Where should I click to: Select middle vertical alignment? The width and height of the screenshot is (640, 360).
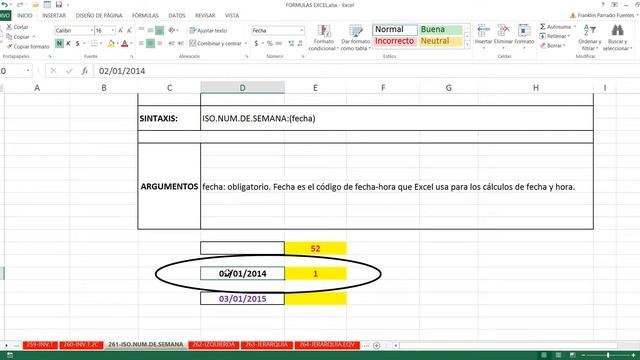click(150, 30)
